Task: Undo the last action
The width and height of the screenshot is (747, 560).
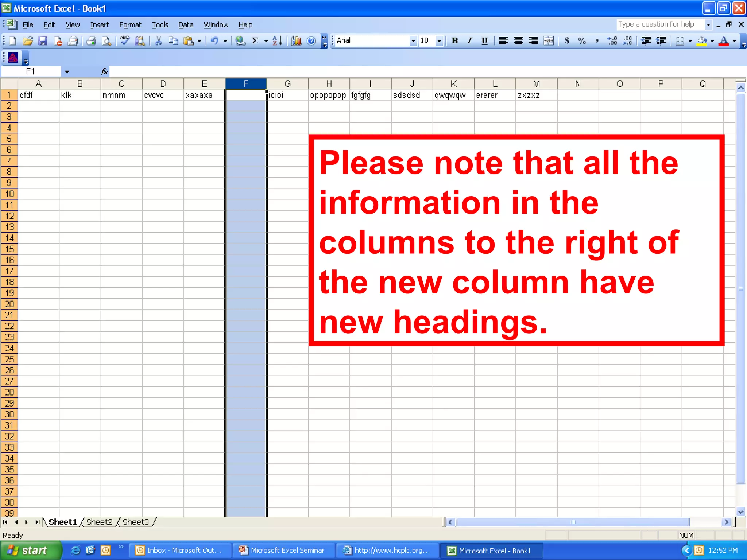Action: click(214, 41)
